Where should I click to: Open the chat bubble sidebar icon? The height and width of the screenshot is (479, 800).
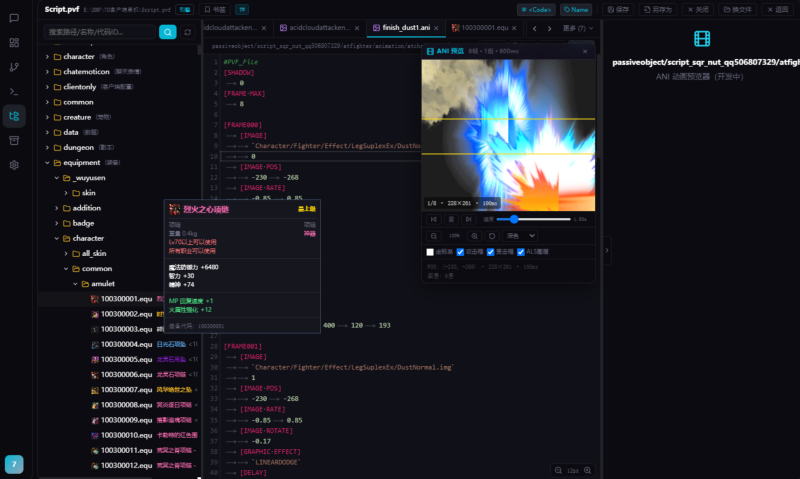pos(14,18)
